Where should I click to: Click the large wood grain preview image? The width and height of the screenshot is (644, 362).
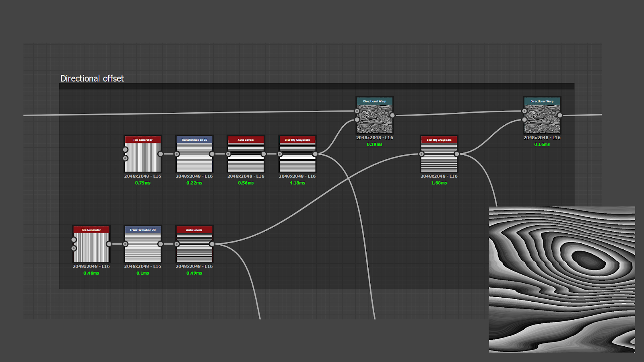[x=562, y=280]
